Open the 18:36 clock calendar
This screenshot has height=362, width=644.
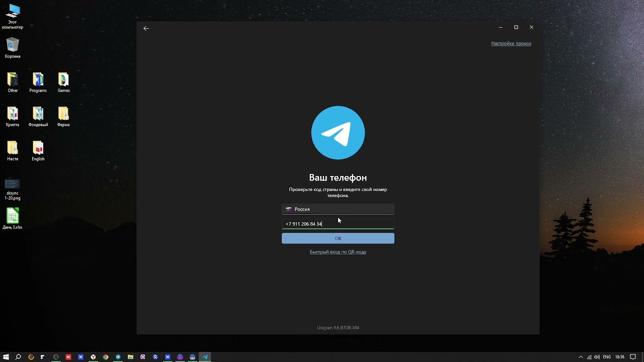click(x=620, y=357)
